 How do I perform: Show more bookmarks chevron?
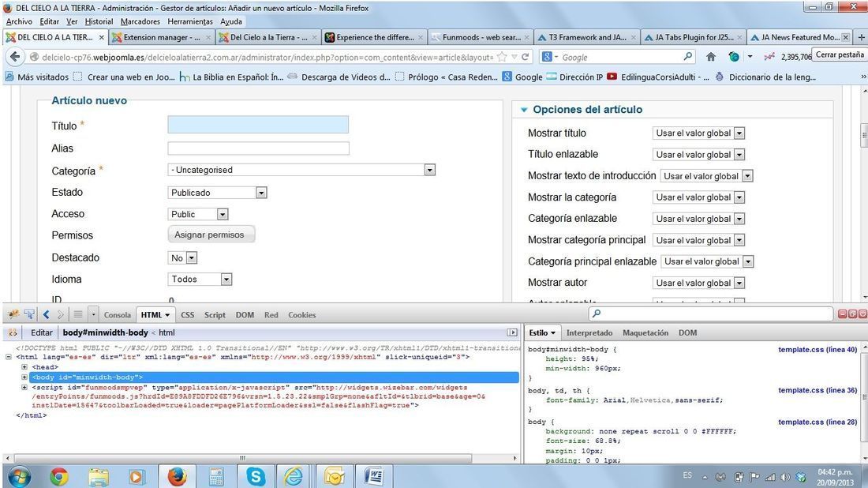point(863,77)
